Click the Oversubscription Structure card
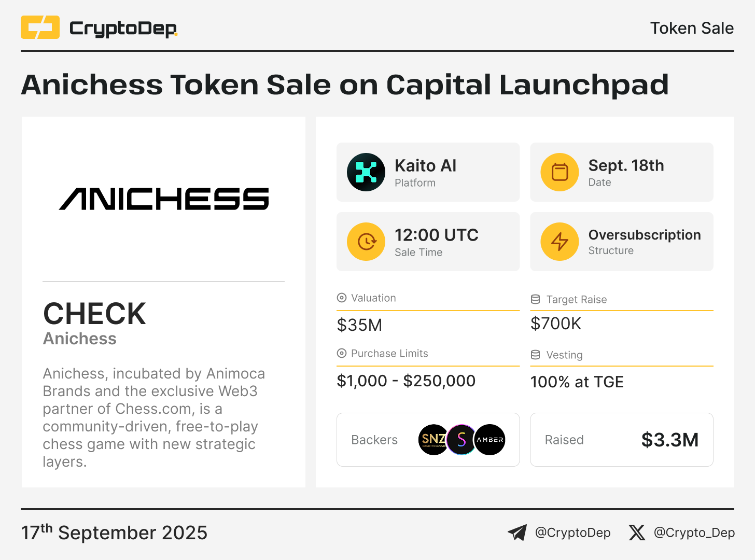Screen dimensions: 755x560 pos(622,242)
